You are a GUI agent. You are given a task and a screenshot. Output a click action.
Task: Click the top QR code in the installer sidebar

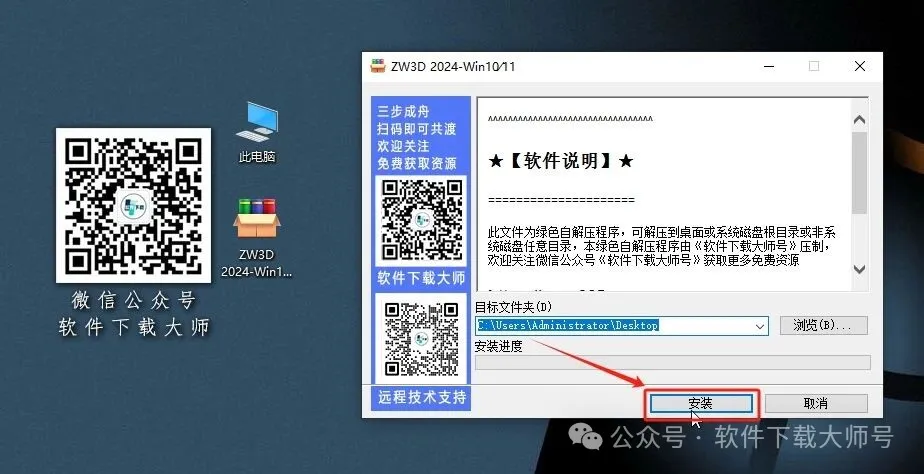pos(421,220)
